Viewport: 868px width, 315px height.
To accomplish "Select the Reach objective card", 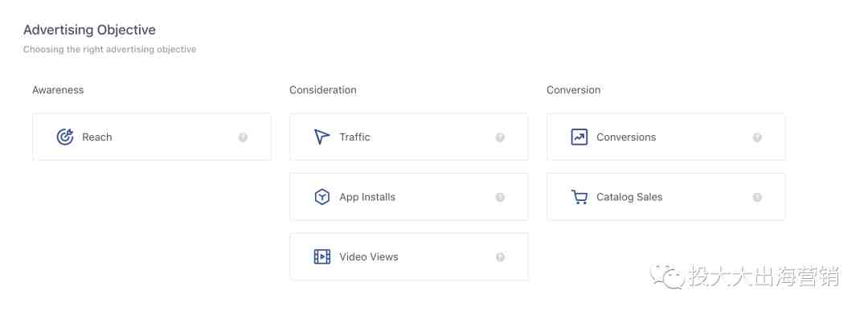I will 152,137.
